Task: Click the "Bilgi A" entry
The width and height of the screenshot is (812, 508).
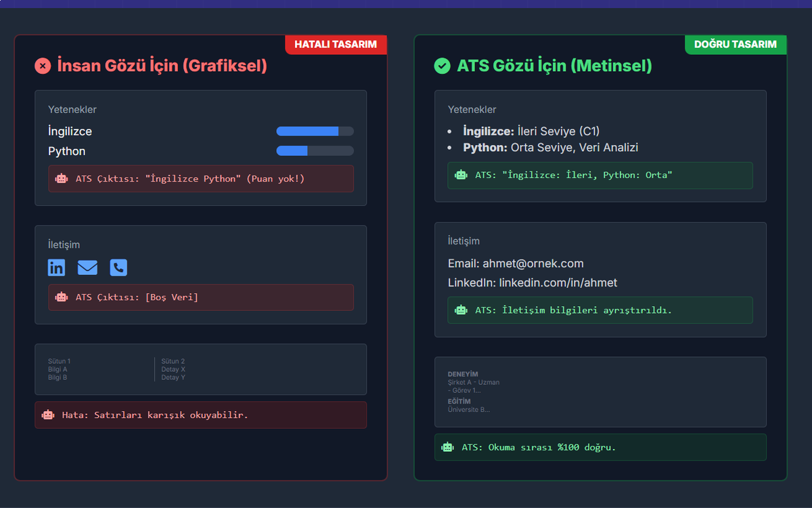Action: tap(58, 370)
